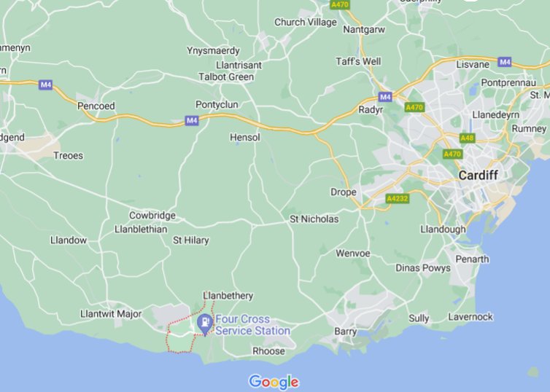
Task: Select the Penarth place label
Action: pos(472,259)
